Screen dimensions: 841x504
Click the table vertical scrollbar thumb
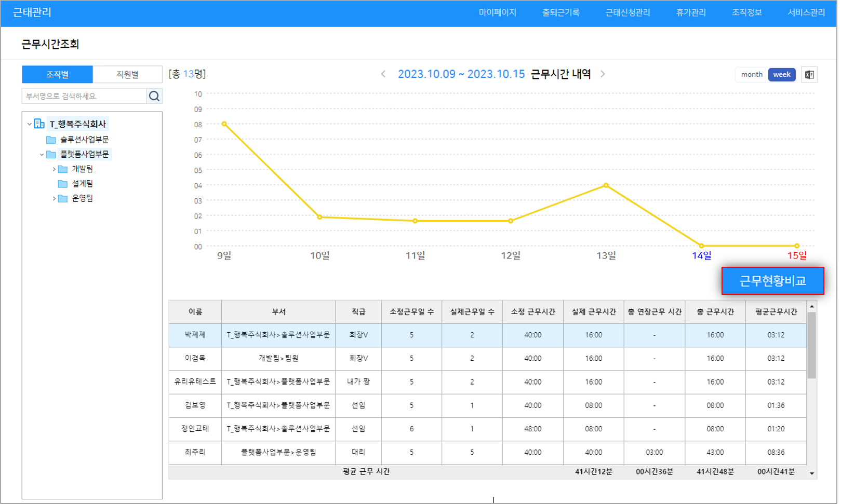811,345
